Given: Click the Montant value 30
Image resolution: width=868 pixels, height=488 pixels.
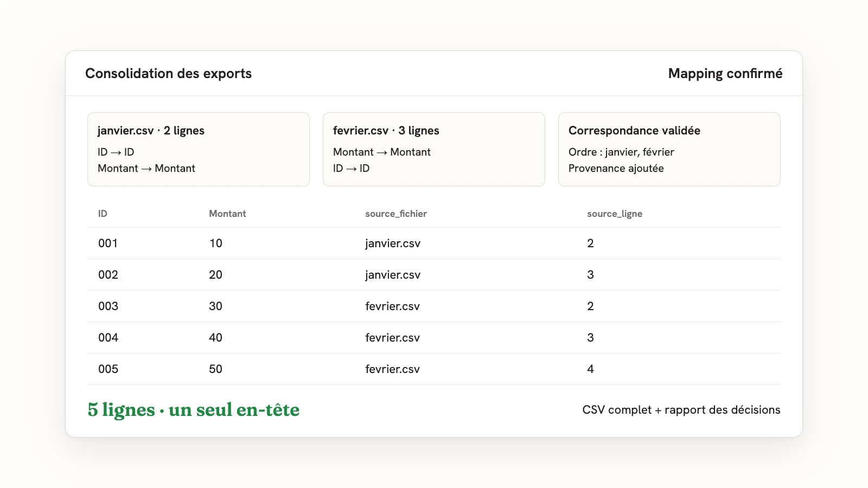Looking at the screenshot, I should coord(216,306).
